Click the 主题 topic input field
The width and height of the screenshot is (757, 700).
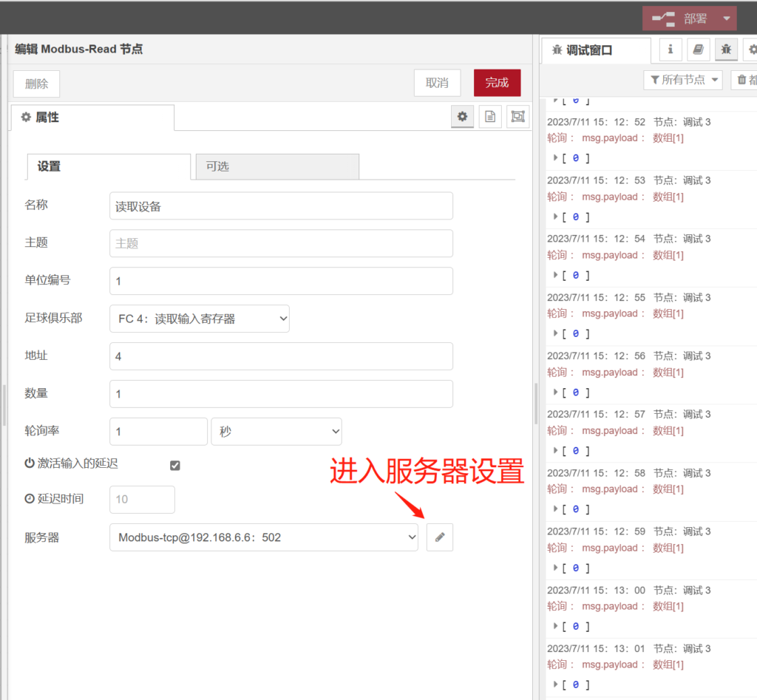(281, 243)
